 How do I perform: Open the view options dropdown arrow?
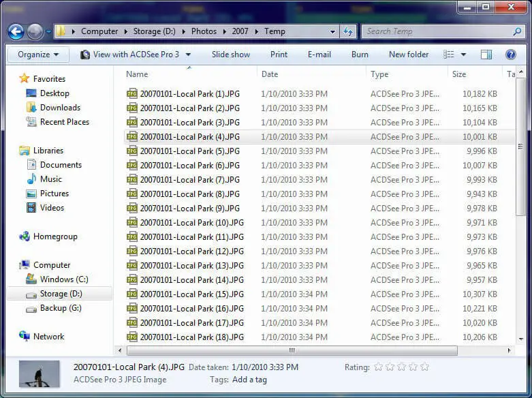pos(464,55)
